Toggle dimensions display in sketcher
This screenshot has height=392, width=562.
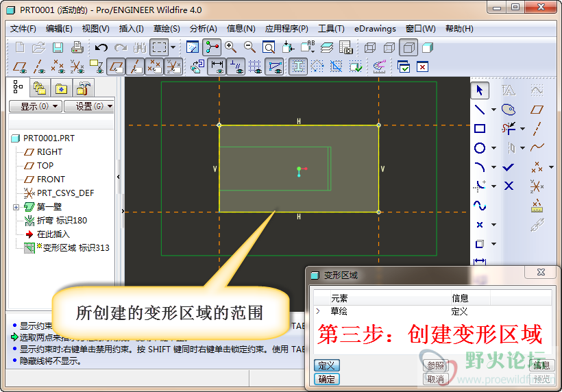click(217, 66)
